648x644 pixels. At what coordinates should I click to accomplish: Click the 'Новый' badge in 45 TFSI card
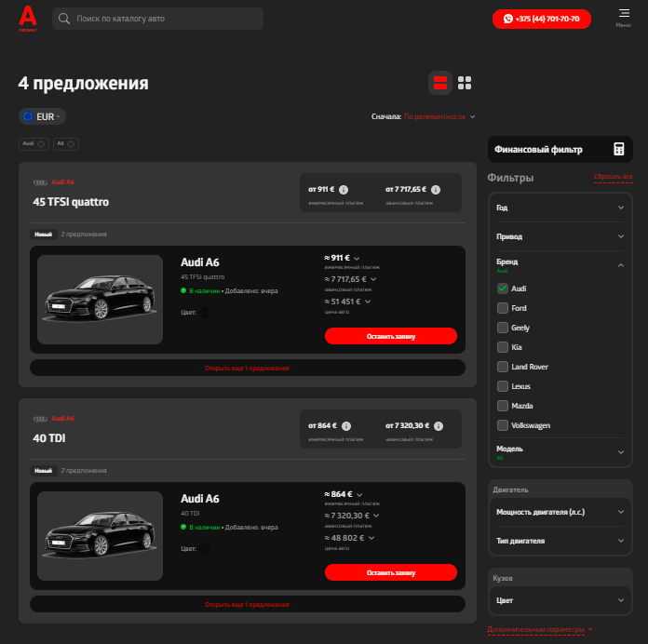tap(43, 235)
